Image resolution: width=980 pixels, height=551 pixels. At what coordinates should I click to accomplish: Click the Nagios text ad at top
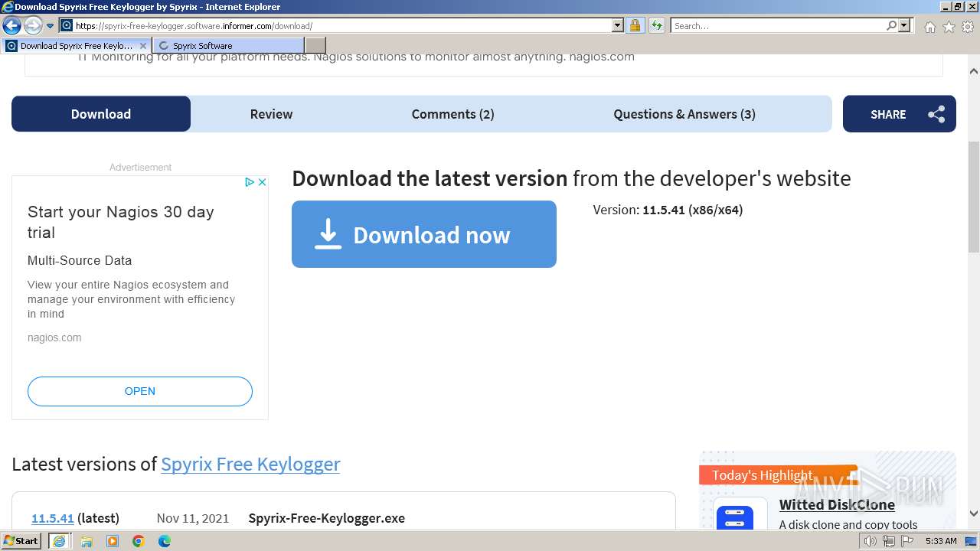pos(355,57)
